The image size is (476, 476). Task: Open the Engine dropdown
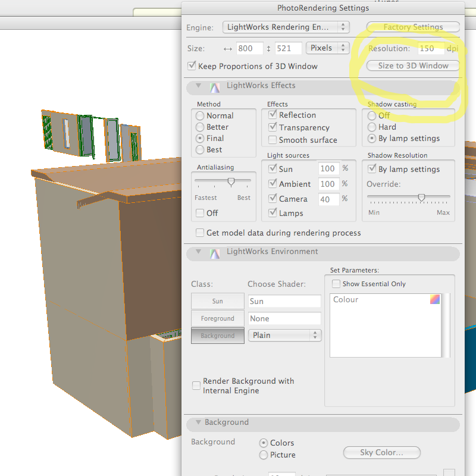pos(286,27)
